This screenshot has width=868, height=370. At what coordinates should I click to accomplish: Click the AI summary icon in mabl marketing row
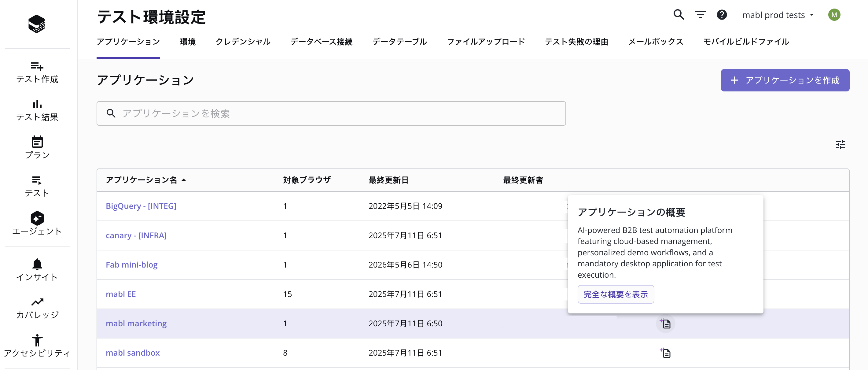tap(665, 324)
